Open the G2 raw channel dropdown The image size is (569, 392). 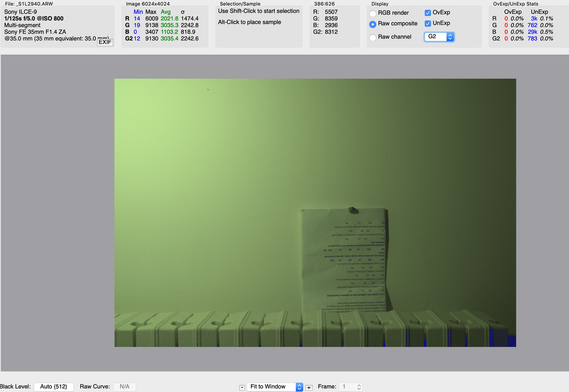pyautogui.click(x=439, y=37)
